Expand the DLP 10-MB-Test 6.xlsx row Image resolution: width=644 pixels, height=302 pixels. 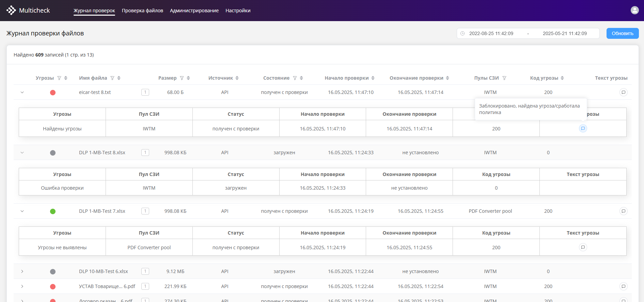click(22, 271)
